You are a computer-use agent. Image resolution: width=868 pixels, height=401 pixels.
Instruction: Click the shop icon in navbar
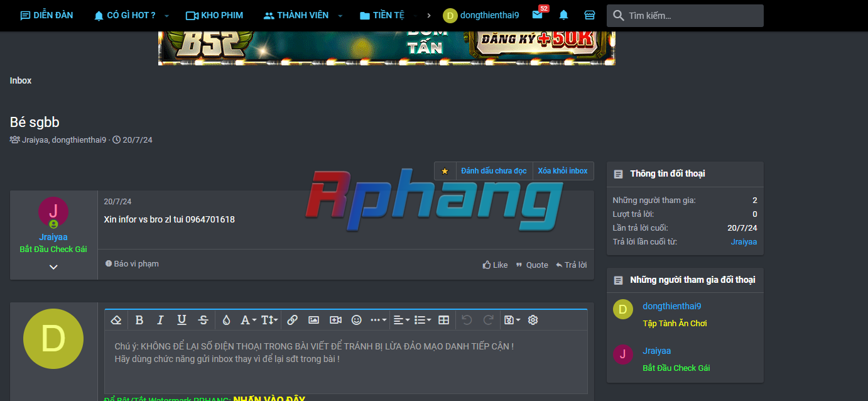589,15
